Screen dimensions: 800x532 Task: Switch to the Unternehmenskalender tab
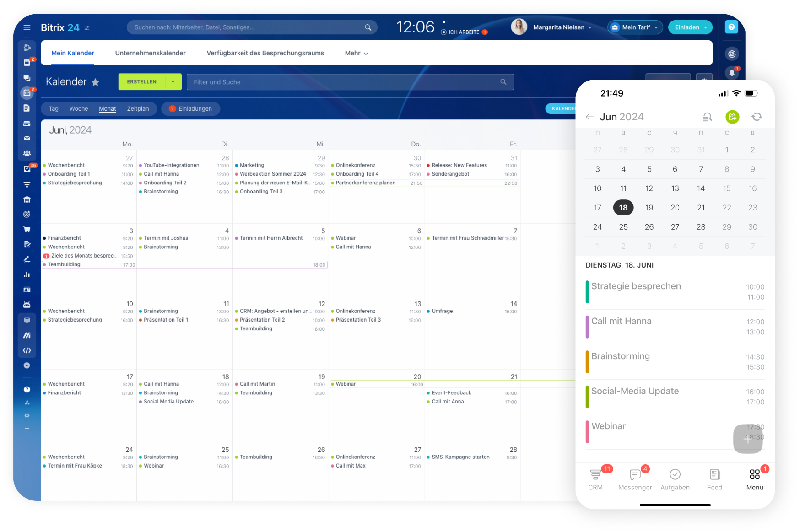[x=150, y=53]
